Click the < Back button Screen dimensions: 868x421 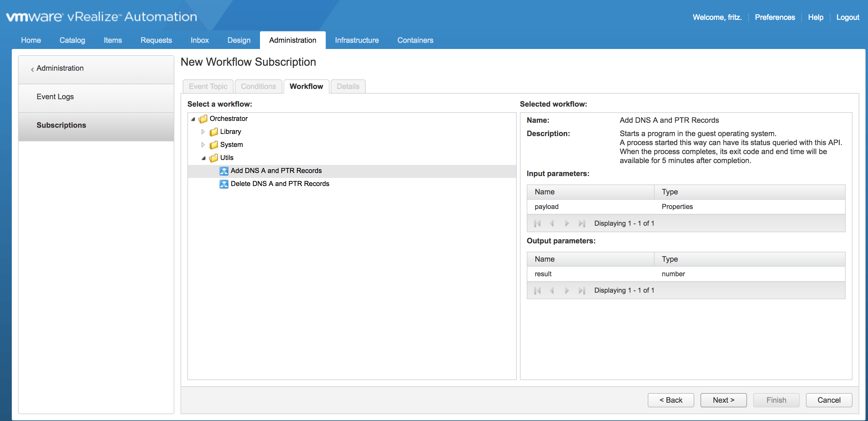click(x=670, y=400)
